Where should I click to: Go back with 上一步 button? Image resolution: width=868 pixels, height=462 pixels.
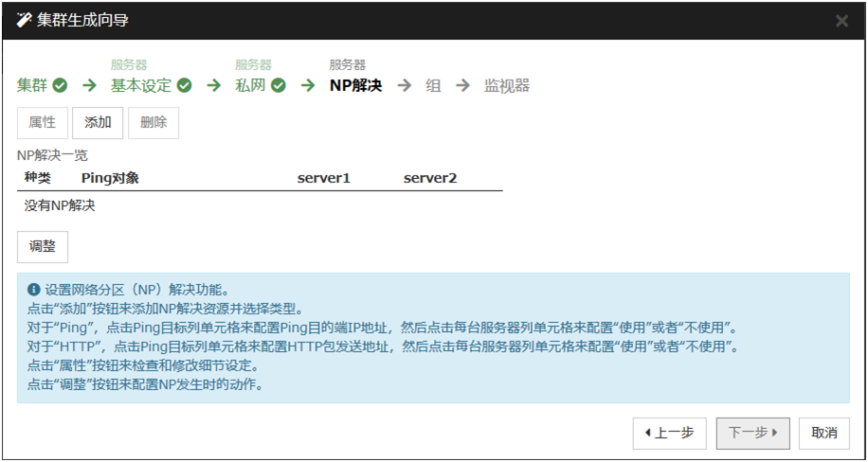[669, 434]
